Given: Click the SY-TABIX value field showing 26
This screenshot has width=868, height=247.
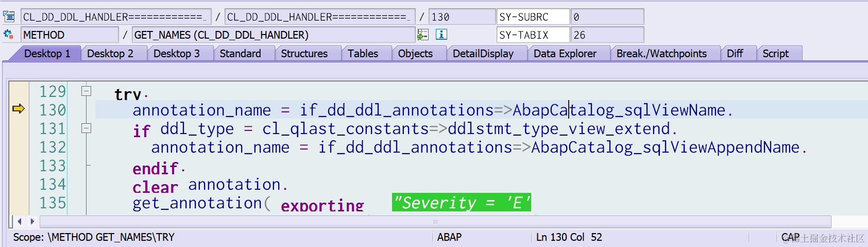Looking at the screenshot, I should 607,35.
